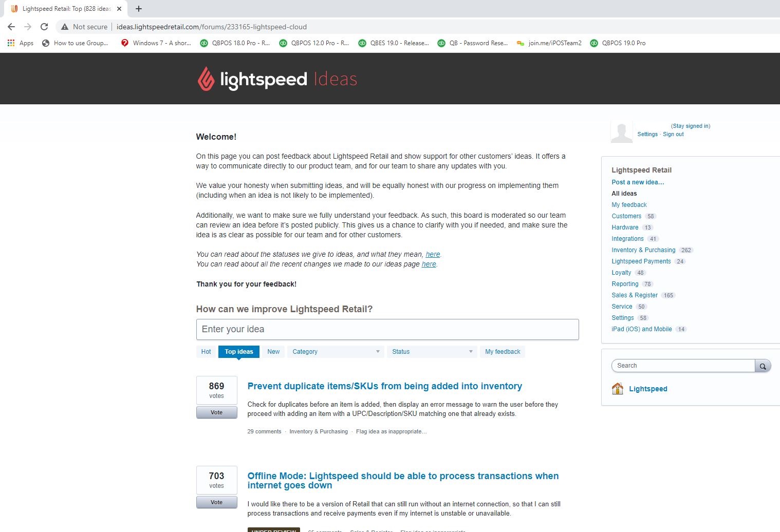Click the browser forward arrow
780x532 pixels.
click(28, 27)
